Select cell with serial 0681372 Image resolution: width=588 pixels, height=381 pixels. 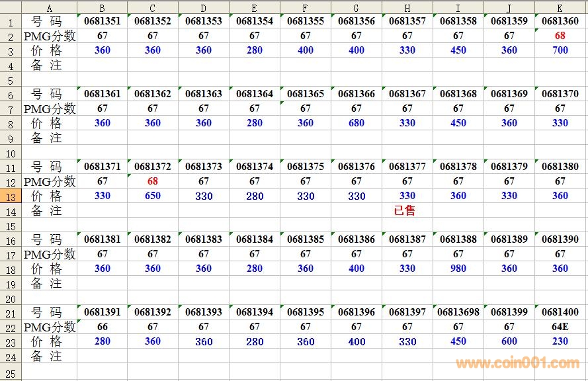153,167
